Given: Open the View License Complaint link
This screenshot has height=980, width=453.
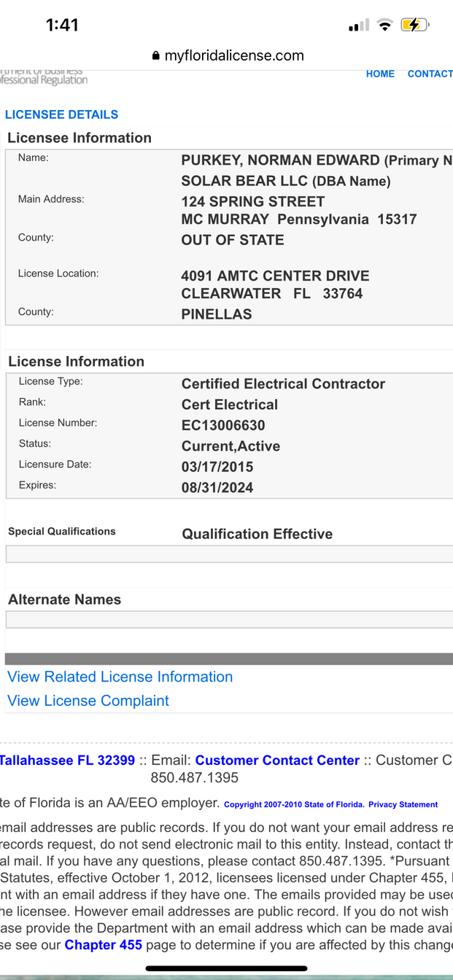Looking at the screenshot, I should [88, 701].
